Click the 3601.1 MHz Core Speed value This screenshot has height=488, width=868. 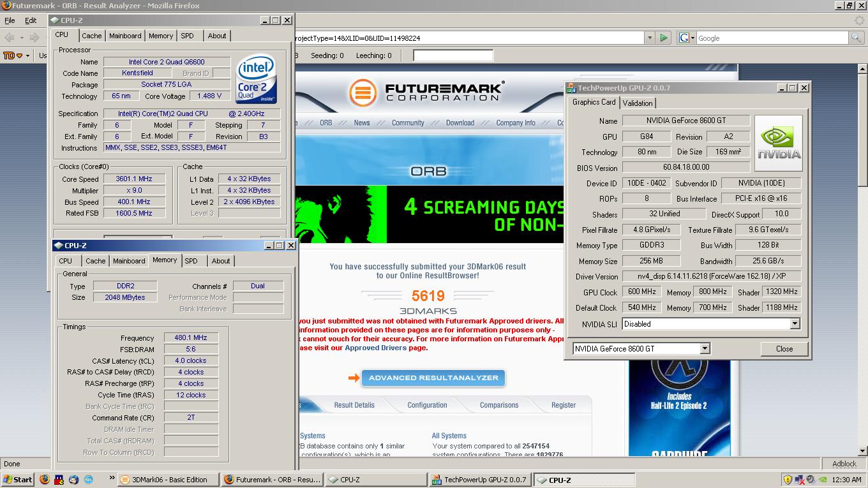point(134,179)
